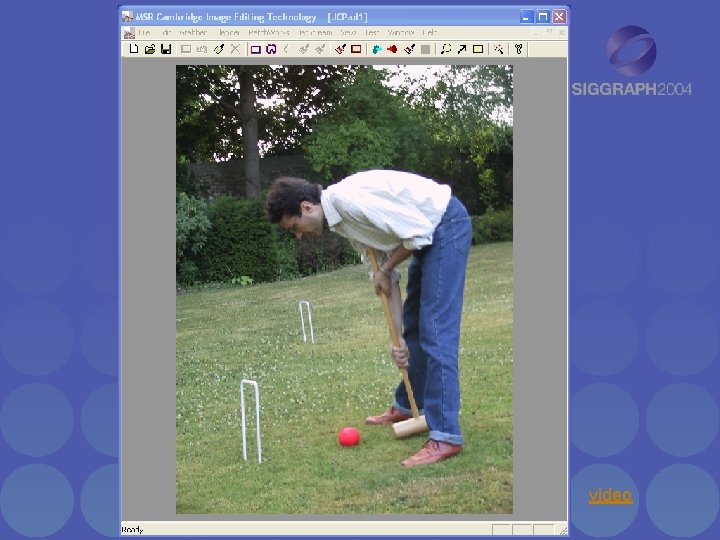The image size is (720, 540).
Task: Click the help pointer icon at toolbar end
Action: 518,49
